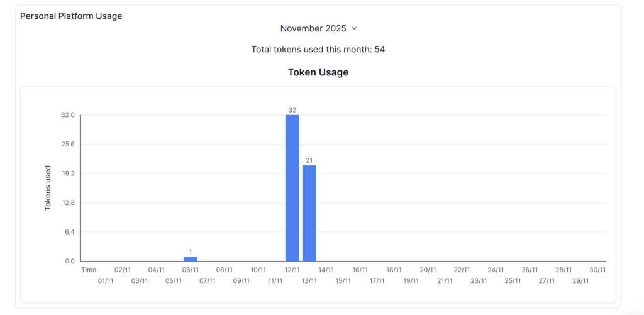Click the 25/11 date tick label
Viewport: 644px width, 315px height.
point(513,280)
